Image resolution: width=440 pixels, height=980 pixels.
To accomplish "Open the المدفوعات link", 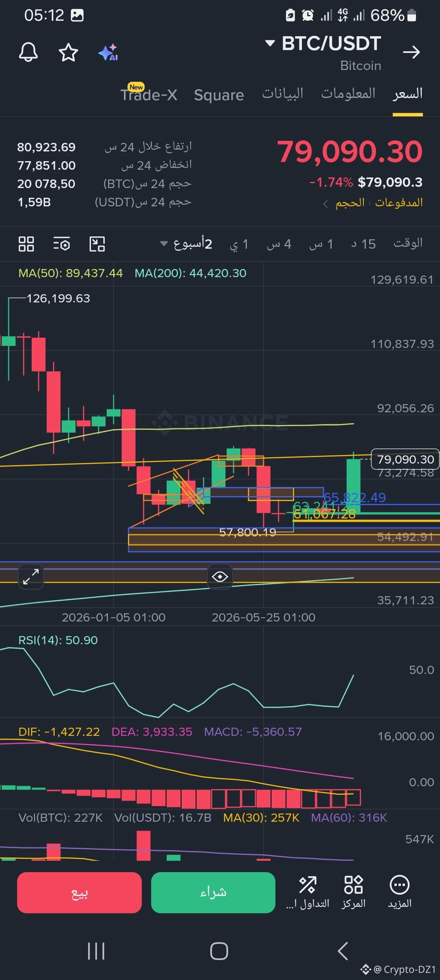I will pyautogui.click(x=399, y=202).
